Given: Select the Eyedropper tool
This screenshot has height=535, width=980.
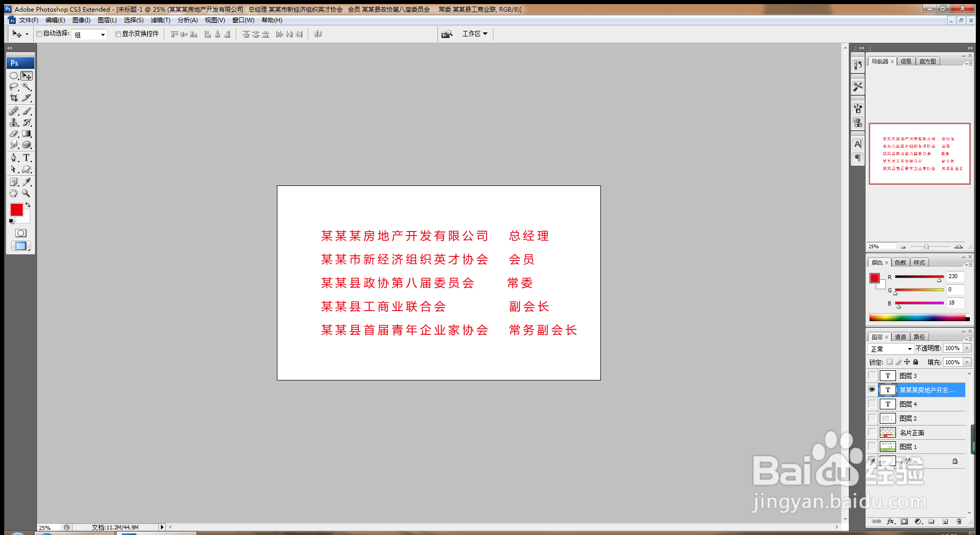Looking at the screenshot, I should point(27,182).
